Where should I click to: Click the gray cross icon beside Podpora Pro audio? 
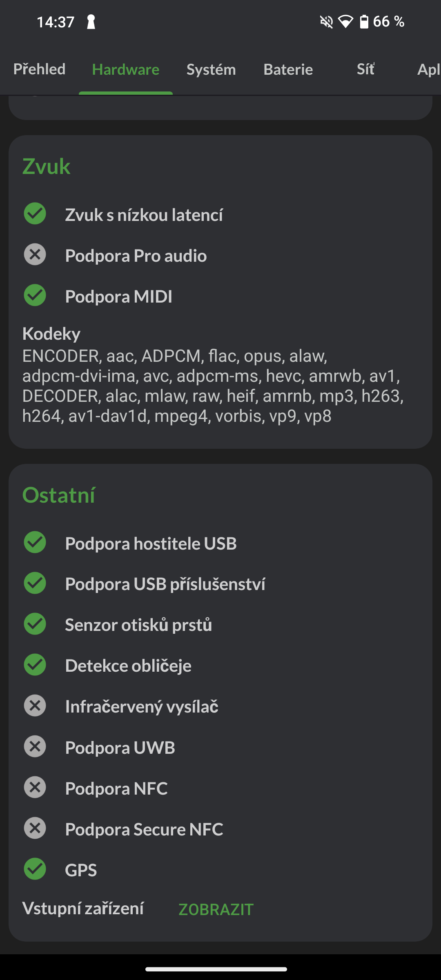click(x=35, y=255)
